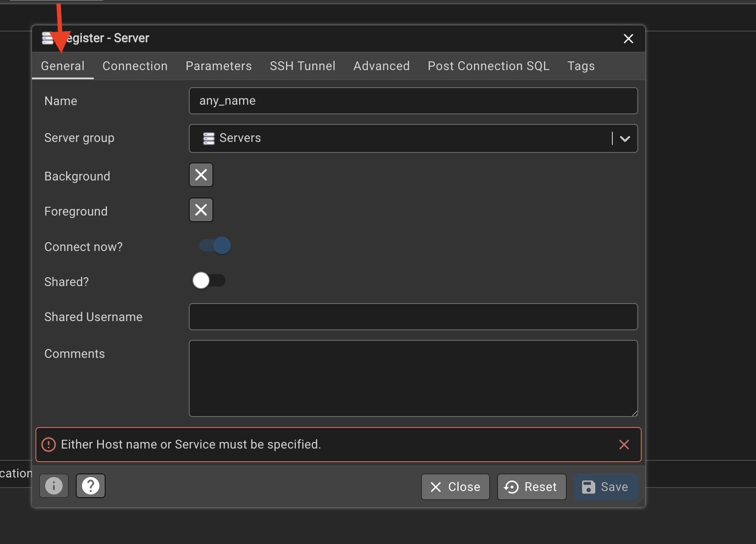Click the Save button
756x544 pixels.
(x=605, y=487)
